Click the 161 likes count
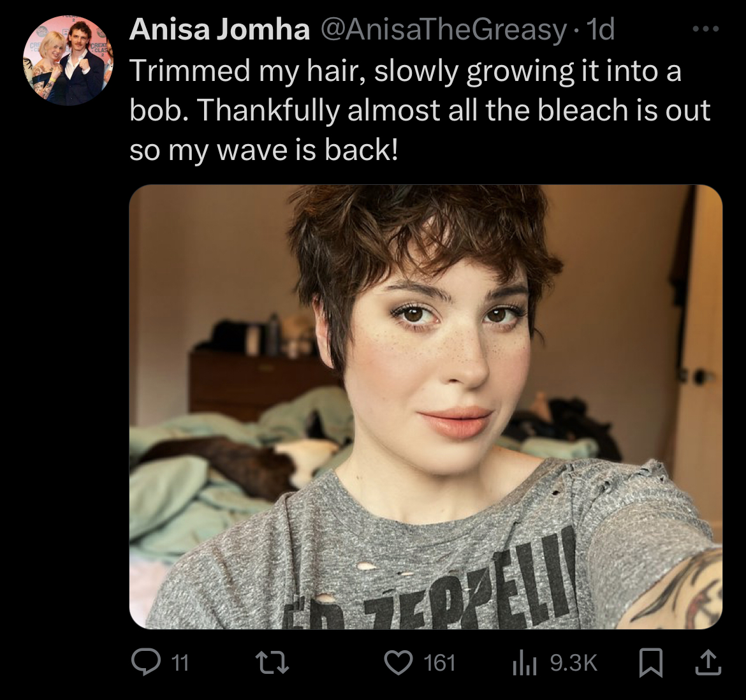The image size is (746, 700). (x=439, y=663)
